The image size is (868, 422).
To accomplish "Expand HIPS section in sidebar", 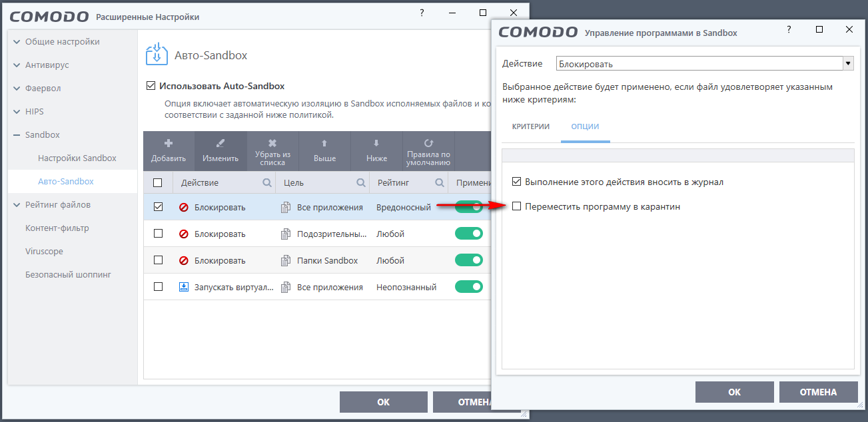I will point(17,112).
